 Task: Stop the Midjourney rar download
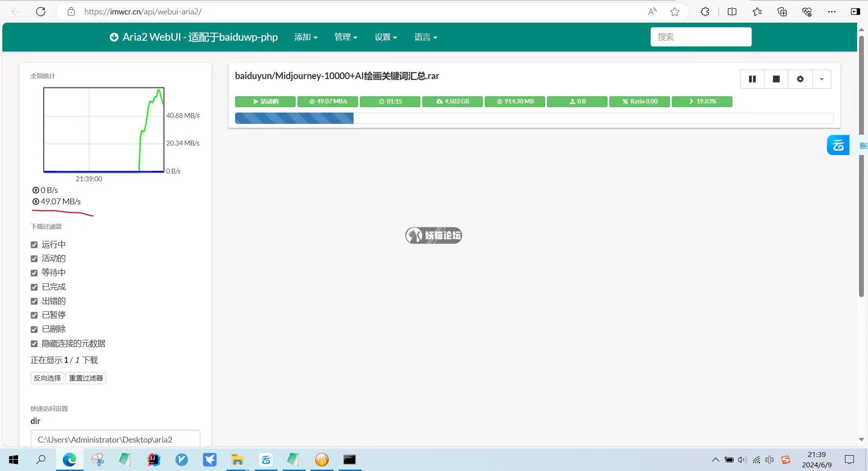click(776, 79)
